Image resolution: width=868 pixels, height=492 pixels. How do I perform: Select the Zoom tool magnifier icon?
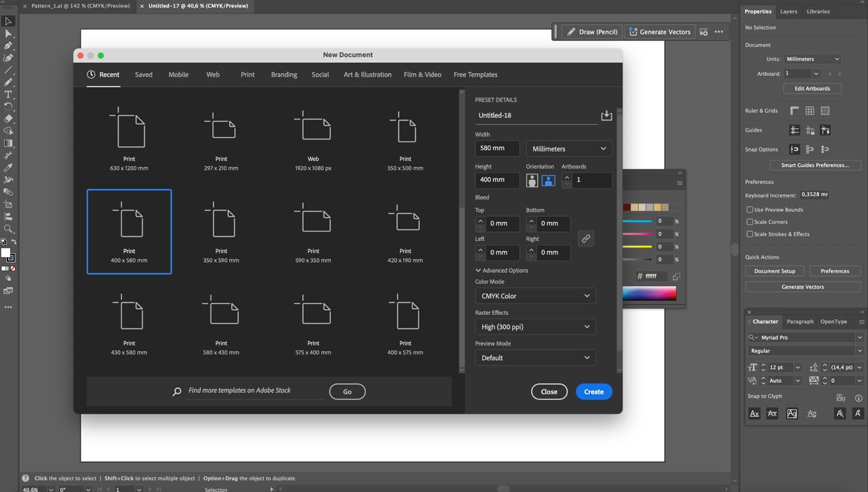8,229
